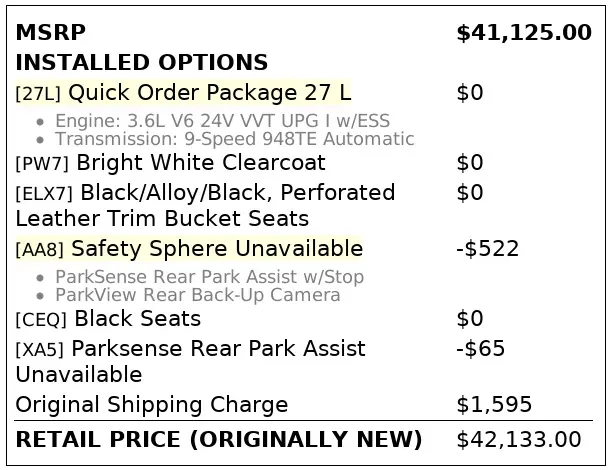
Task: Select the -$65 credit amount
Action: (480, 349)
